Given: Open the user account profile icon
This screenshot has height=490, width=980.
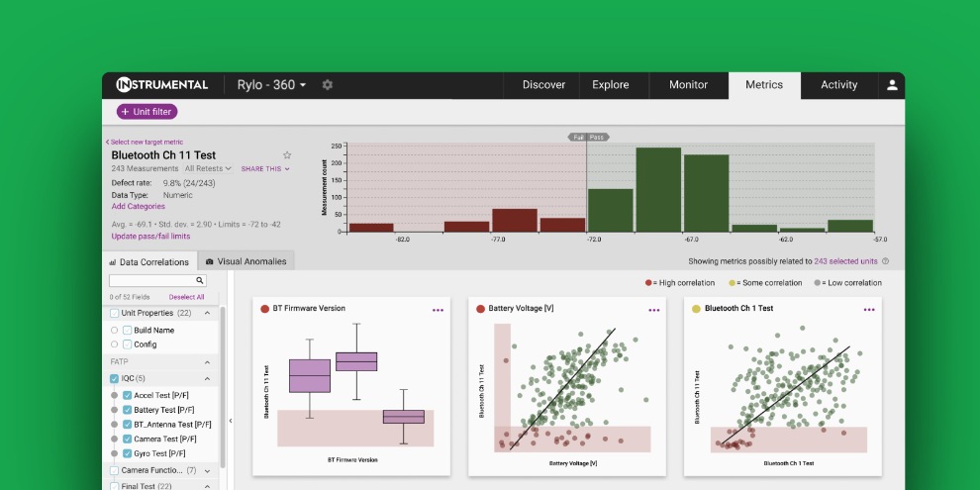Looking at the screenshot, I should (x=892, y=85).
